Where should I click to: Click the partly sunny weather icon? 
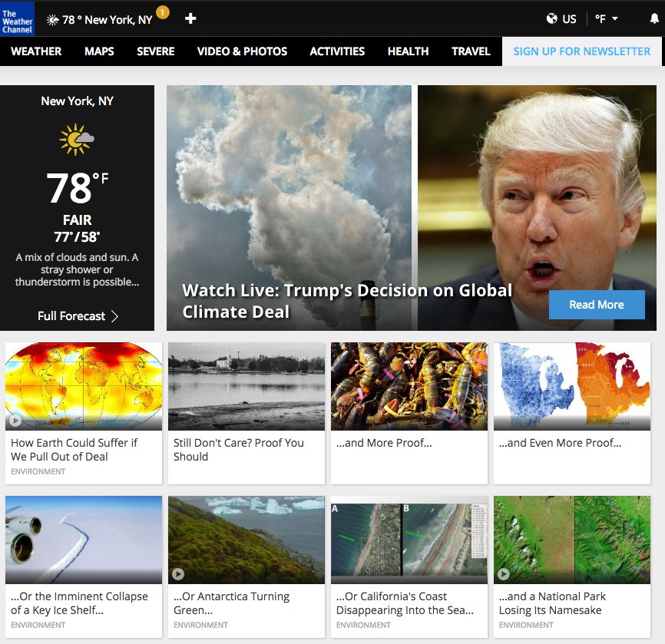click(x=77, y=140)
